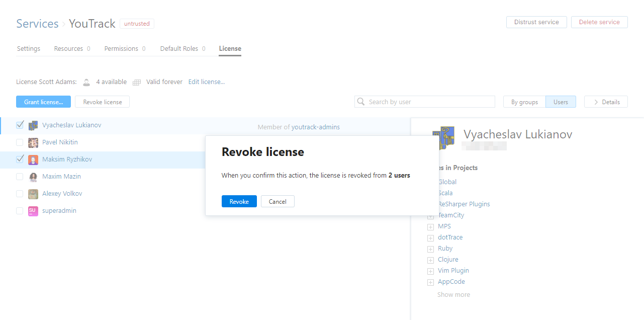Click Pavel Nikitin's avatar icon
Viewport: 644px width, 320px height.
(33, 142)
